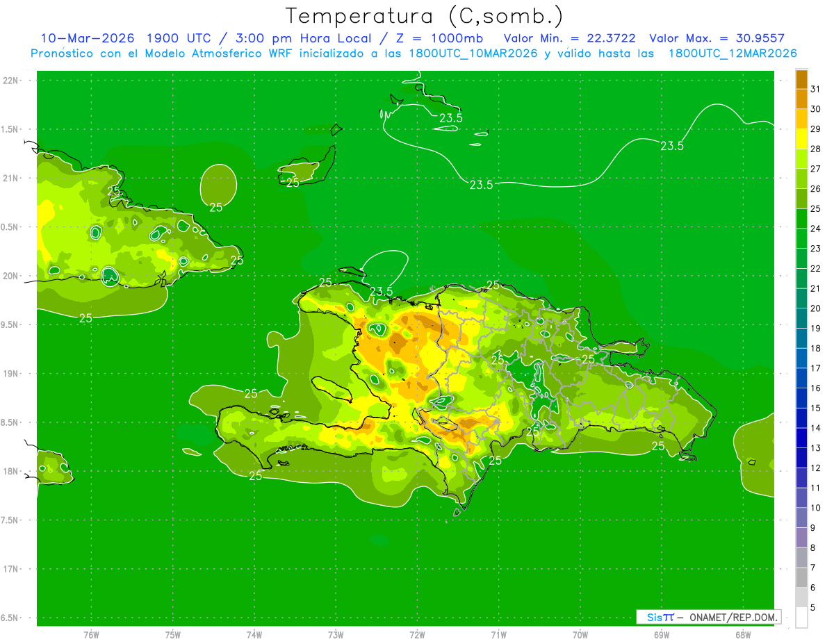Click the Temperatura (C,somb.) chart title
This screenshot has width=834, height=644.
click(x=424, y=16)
